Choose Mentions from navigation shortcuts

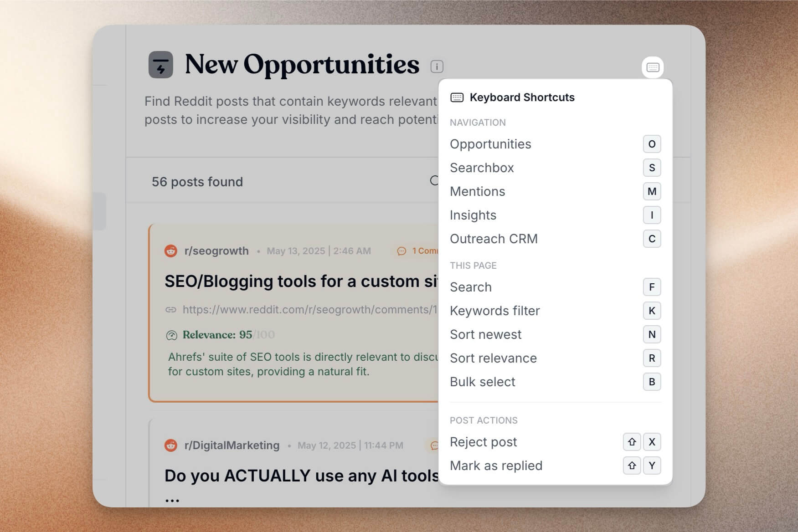click(x=477, y=191)
